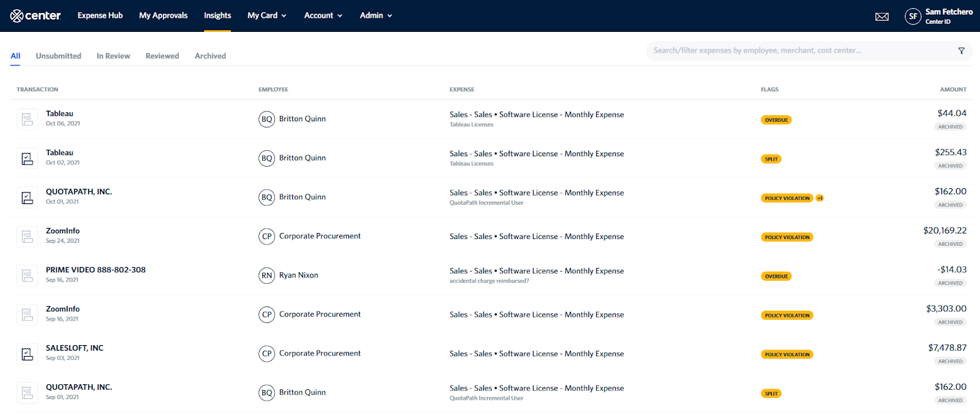Click CP avatar in SALESLOFT row
Image resolution: width=980 pixels, height=415 pixels.
266,354
